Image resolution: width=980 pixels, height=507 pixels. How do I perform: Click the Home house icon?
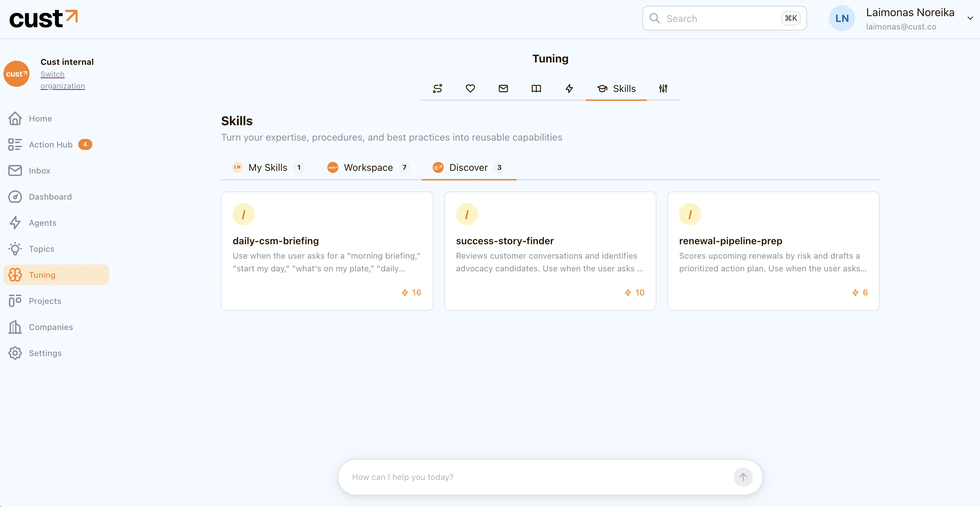(x=15, y=118)
